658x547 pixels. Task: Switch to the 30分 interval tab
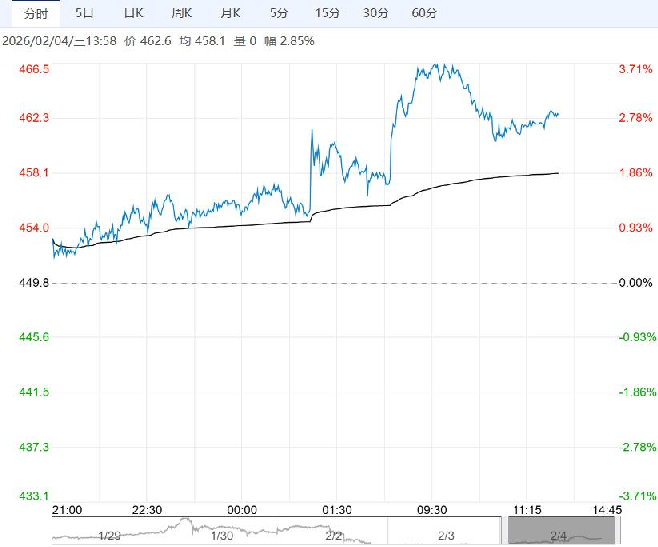[x=376, y=13]
